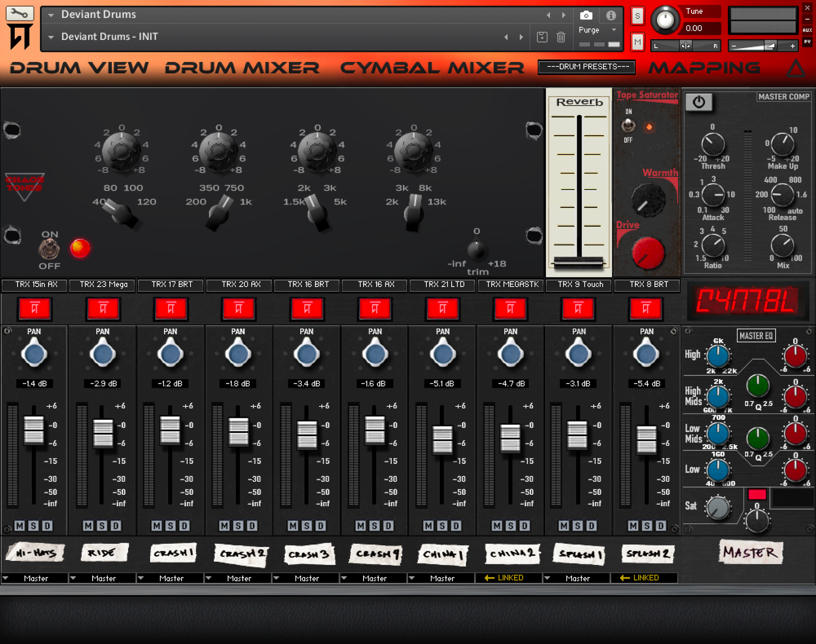
Task: Click the China 2 PAN knob
Action: (510, 354)
